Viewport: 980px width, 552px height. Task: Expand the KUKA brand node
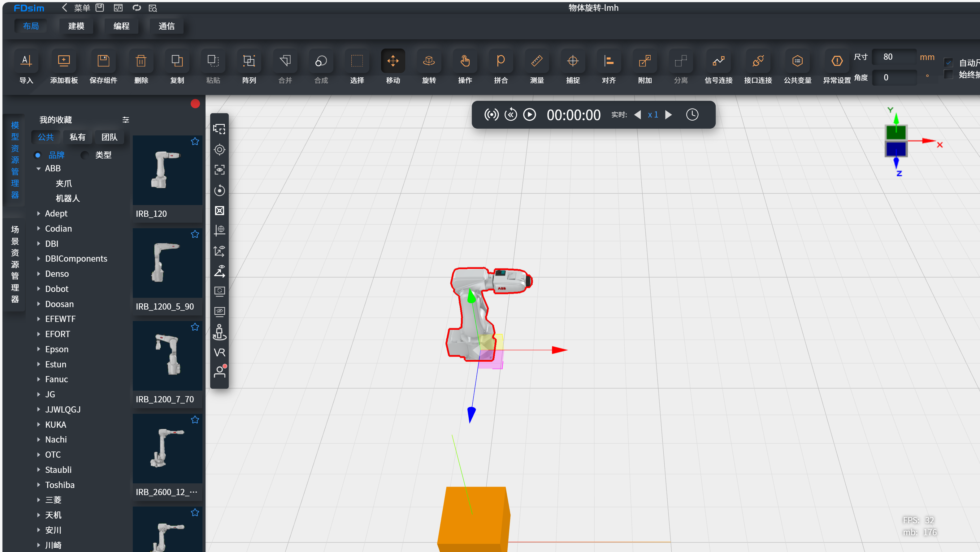[38, 424]
